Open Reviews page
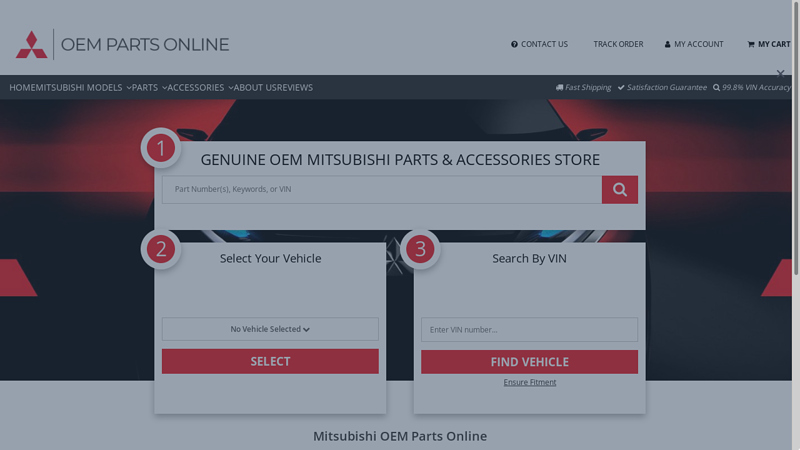800x450 pixels. pyautogui.click(x=296, y=88)
